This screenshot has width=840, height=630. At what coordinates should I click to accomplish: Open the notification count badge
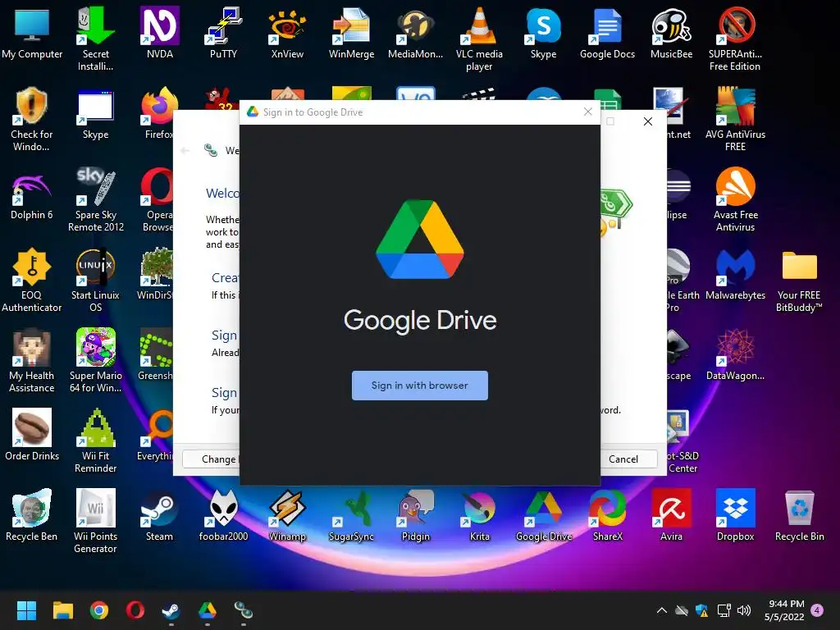point(817,609)
